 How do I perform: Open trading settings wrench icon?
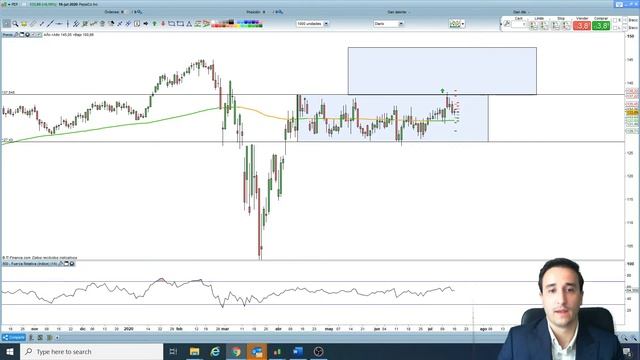click(x=507, y=24)
